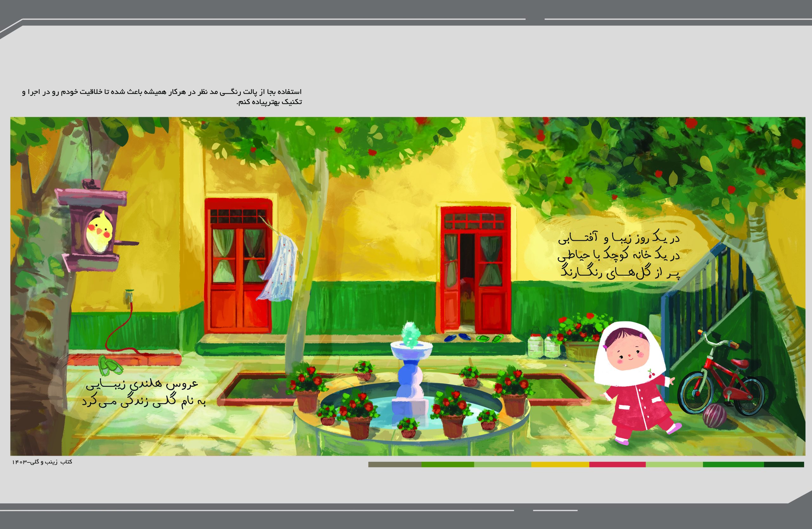
Task: Click the green slippers near the hose
Action: [x=111, y=366]
